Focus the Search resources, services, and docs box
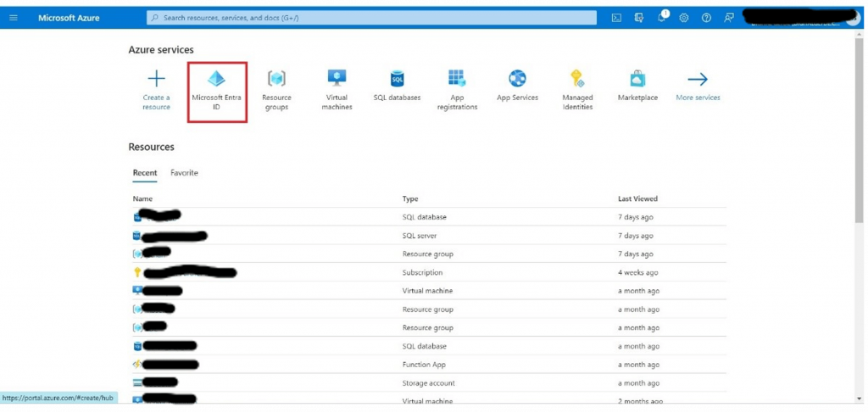Screen dimensions: 868x413 coord(371,18)
